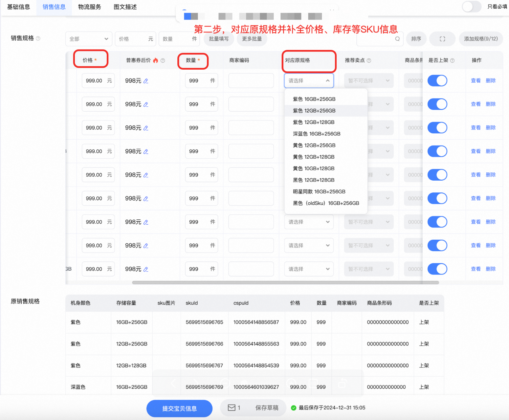Edit 998元 coupon price in fourth row
Viewport: 509px width, 420px height.
point(146,151)
